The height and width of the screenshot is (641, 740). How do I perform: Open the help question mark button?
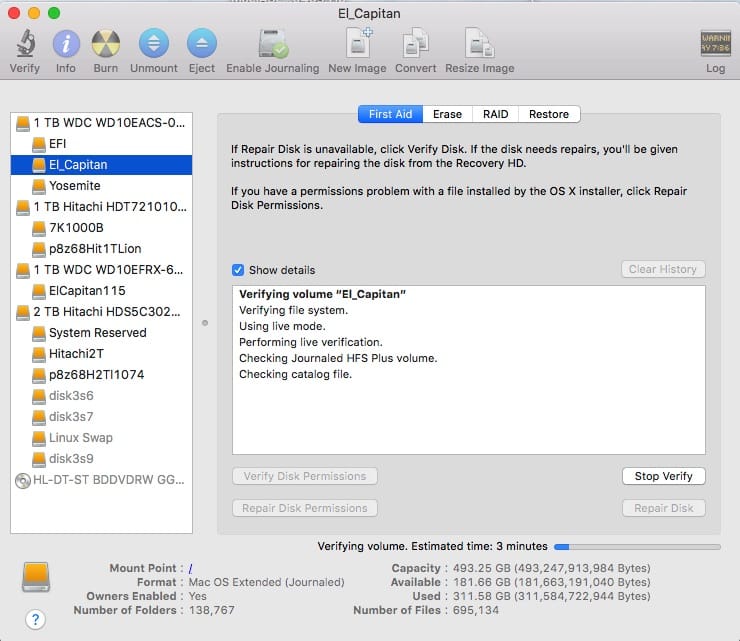click(35, 619)
